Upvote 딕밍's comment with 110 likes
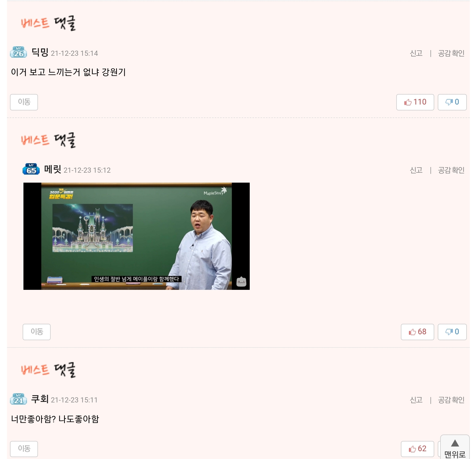 [415, 102]
